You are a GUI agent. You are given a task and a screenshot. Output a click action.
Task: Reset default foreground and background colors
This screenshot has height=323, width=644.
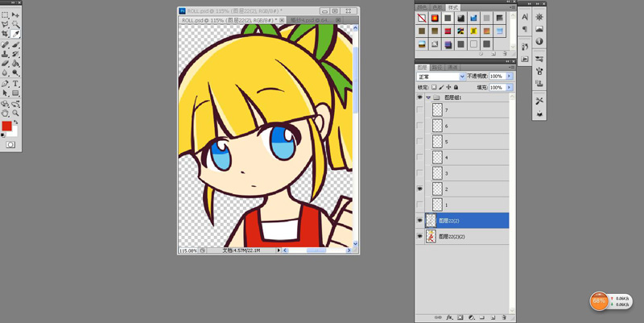[x=3, y=135]
